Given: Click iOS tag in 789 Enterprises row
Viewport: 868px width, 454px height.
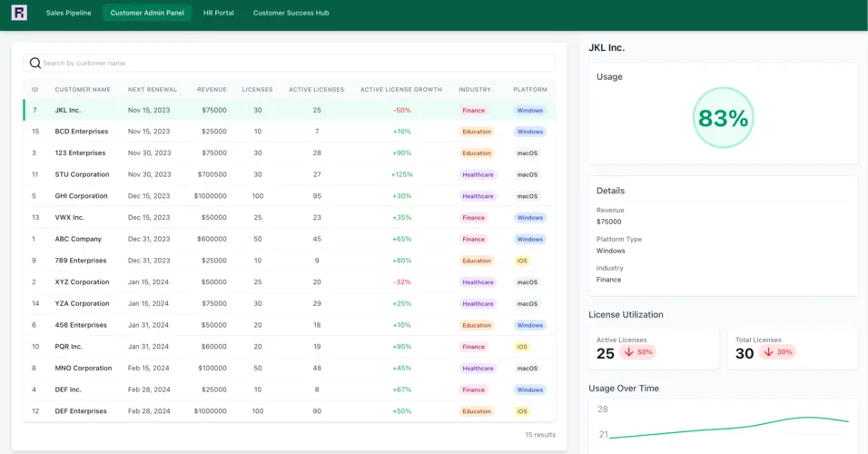Looking at the screenshot, I should 522,261.
